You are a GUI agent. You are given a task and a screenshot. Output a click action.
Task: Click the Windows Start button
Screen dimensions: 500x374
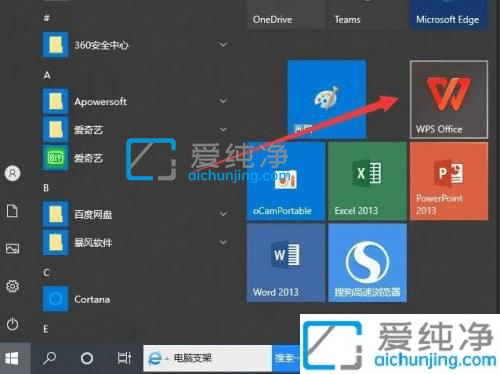coord(12,359)
